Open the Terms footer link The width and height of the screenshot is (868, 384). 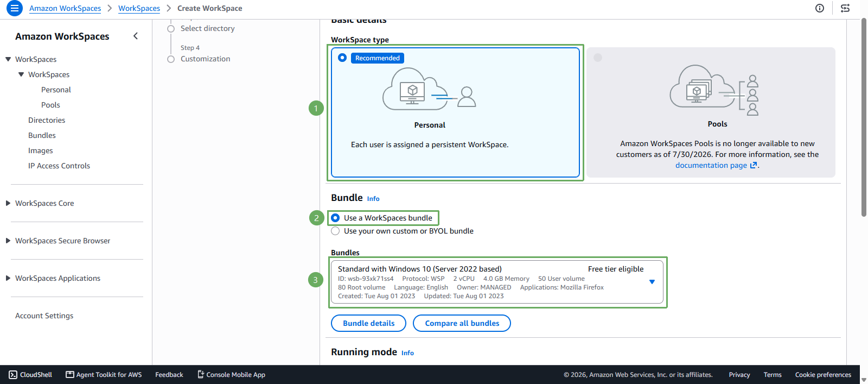point(773,375)
